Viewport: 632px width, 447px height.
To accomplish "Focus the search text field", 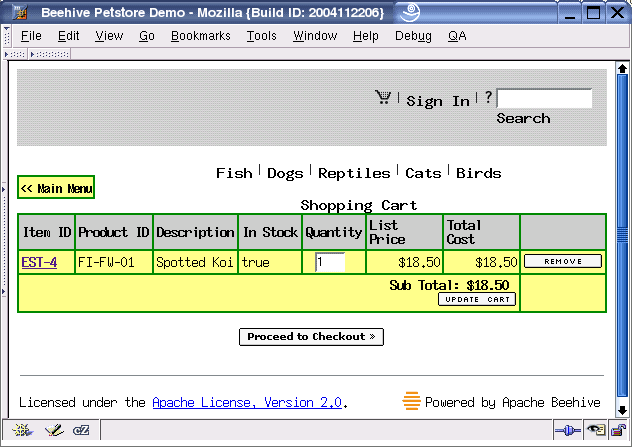I will tap(545, 98).
